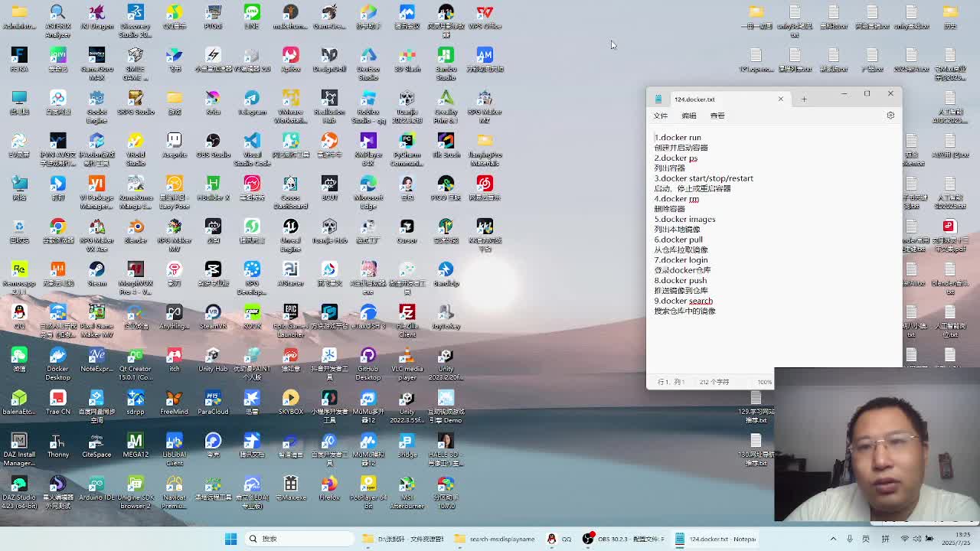The width and height of the screenshot is (980, 551).
Task: Open the DAZ Studio 4.23 shortcut
Action: coord(19,492)
